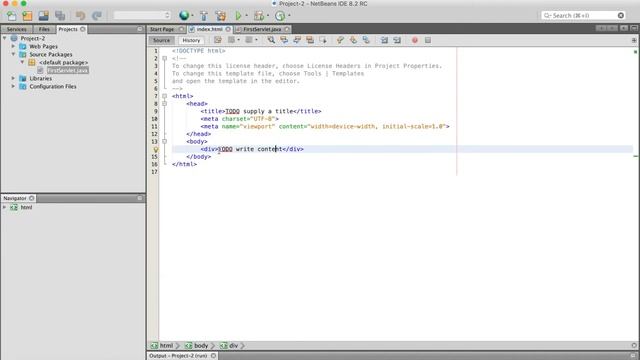Open the browser globe selector icon

point(184,16)
